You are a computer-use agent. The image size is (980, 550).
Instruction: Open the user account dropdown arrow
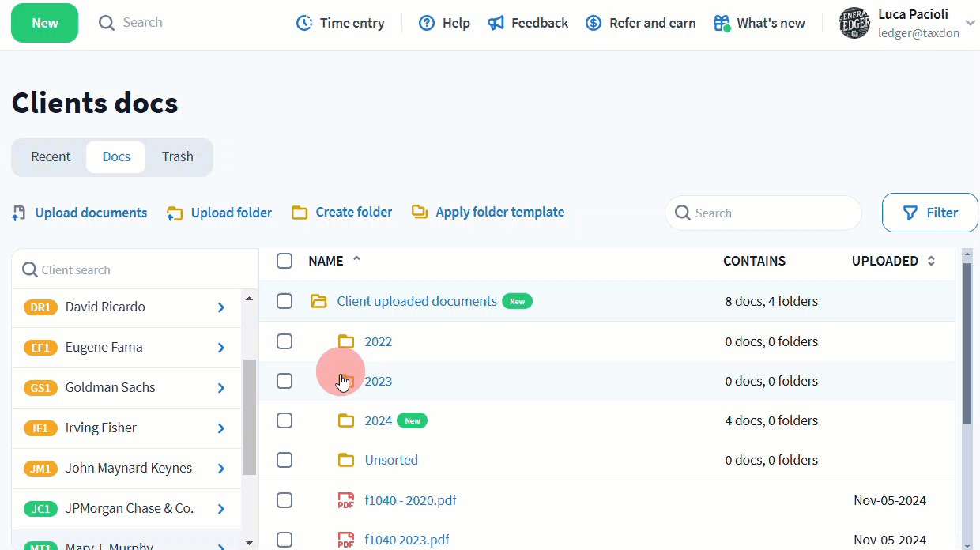971,23
